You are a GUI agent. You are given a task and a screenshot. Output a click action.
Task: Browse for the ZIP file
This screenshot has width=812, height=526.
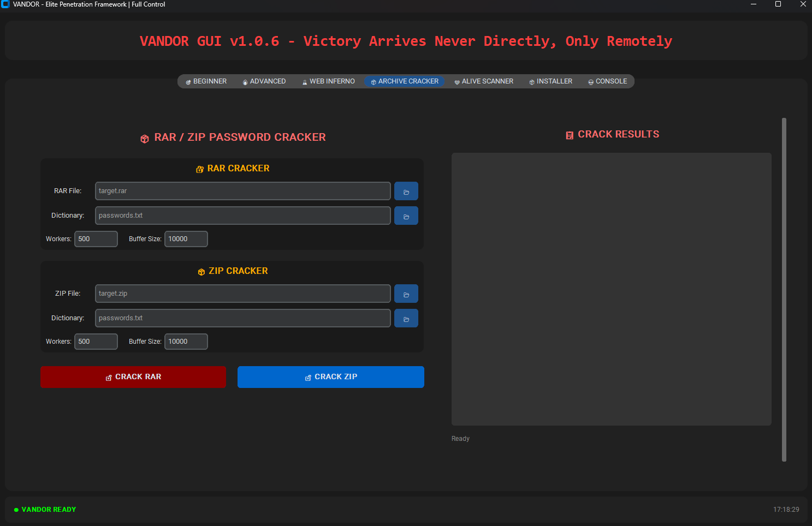click(x=406, y=294)
